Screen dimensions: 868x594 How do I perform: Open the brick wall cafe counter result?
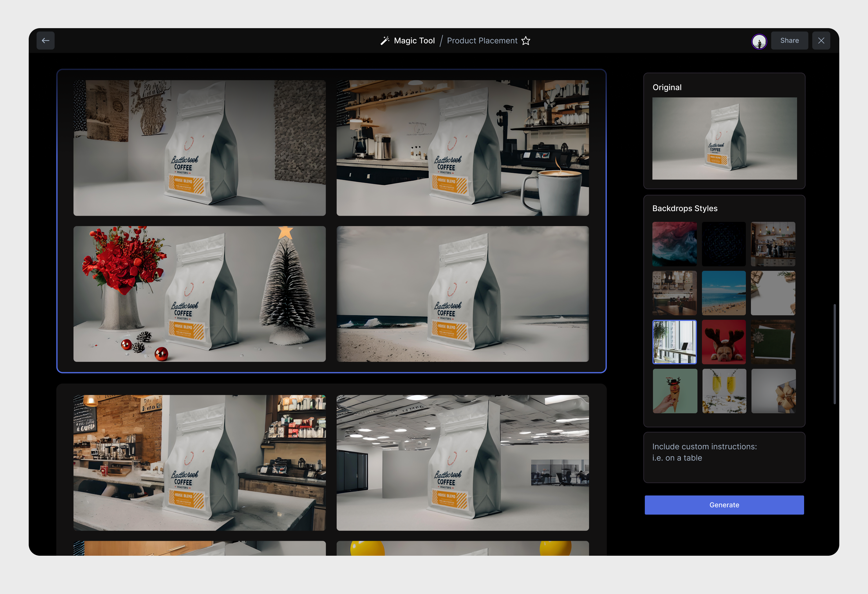tap(200, 463)
